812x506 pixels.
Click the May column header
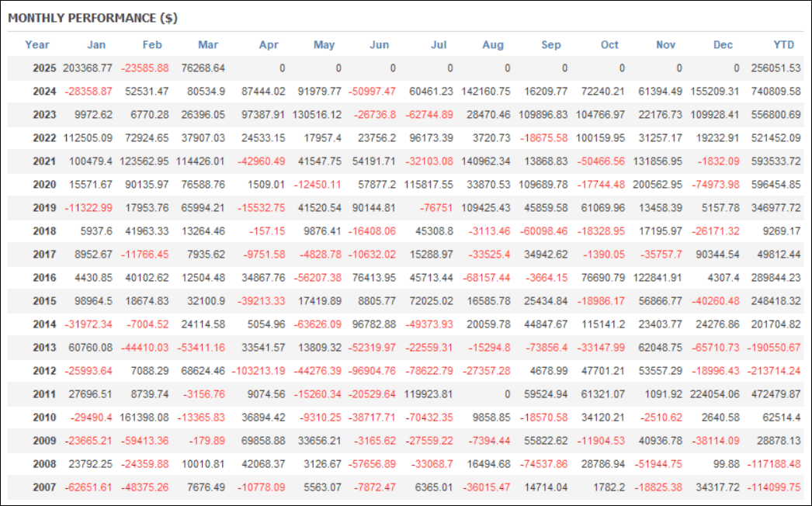(324, 45)
